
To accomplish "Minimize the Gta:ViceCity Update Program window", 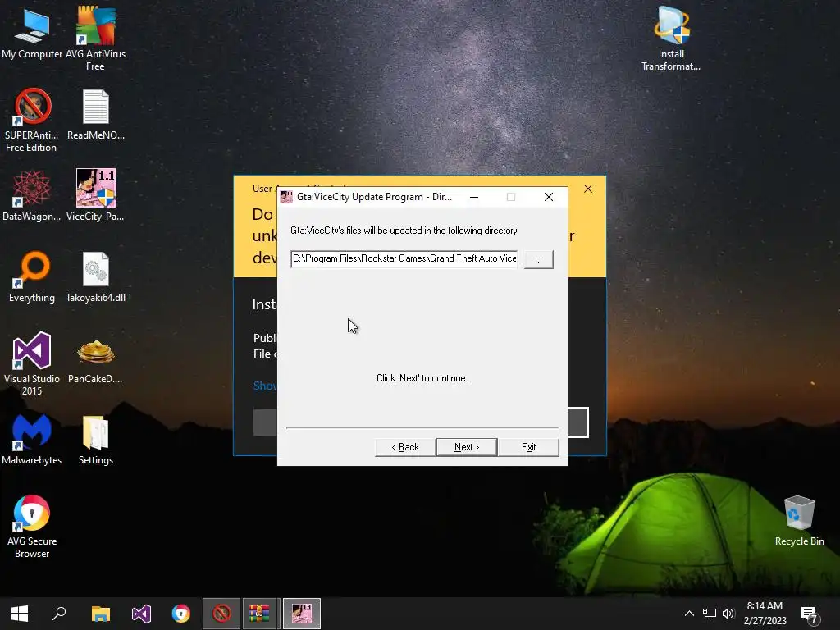I will [x=474, y=197].
